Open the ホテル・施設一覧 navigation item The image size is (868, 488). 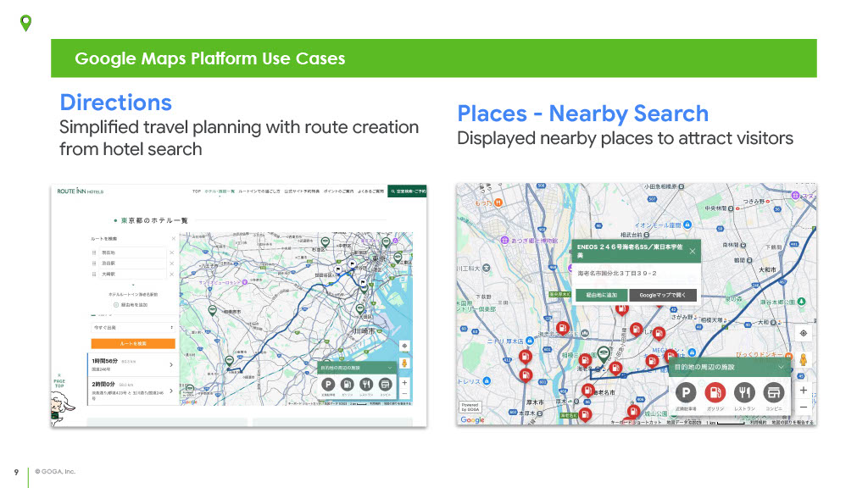click(220, 191)
